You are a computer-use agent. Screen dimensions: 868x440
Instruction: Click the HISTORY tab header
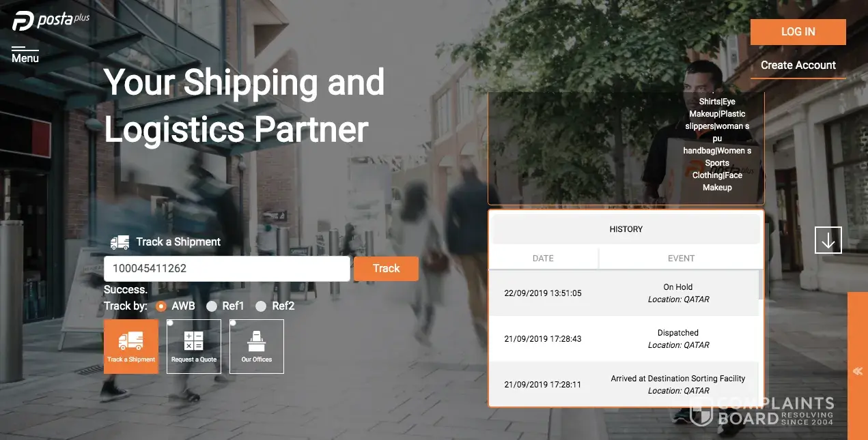(626, 230)
